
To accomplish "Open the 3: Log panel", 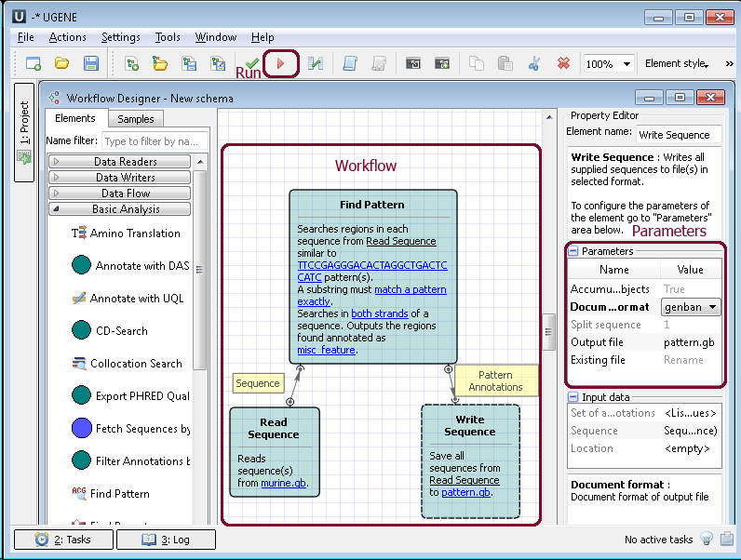I will click(x=166, y=540).
